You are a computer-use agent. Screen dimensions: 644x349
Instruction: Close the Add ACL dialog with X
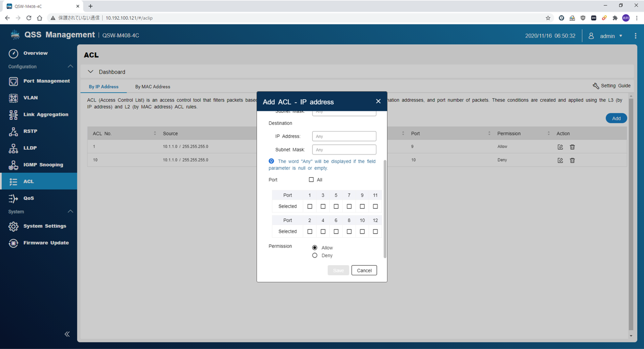point(378,102)
